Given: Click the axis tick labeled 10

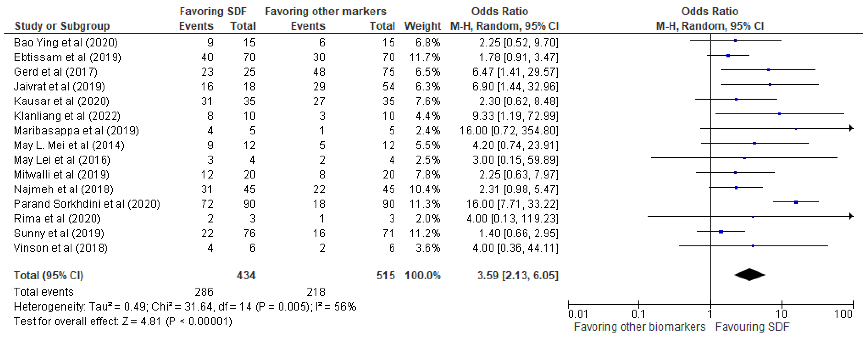Looking at the screenshot, I should [x=782, y=314].
